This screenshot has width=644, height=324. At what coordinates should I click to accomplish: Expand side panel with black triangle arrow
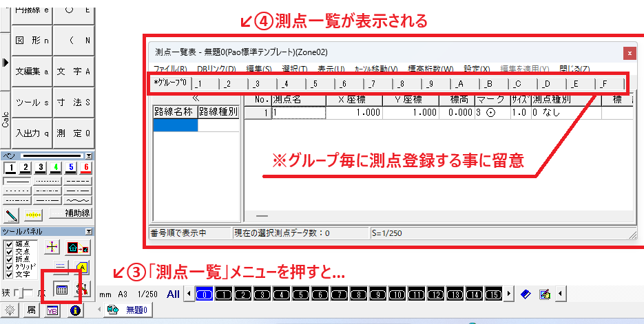[x=6, y=63]
